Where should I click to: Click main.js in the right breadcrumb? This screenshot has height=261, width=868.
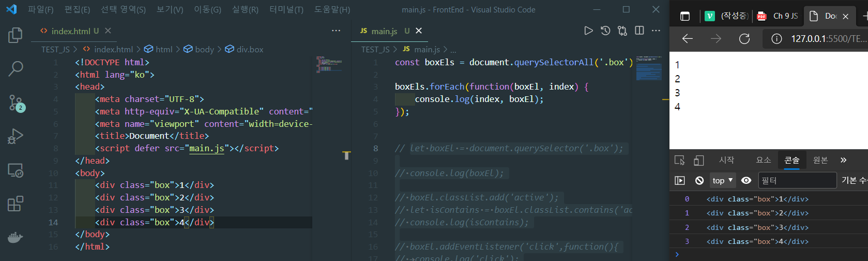pyautogui.click(x=427, y=49)
